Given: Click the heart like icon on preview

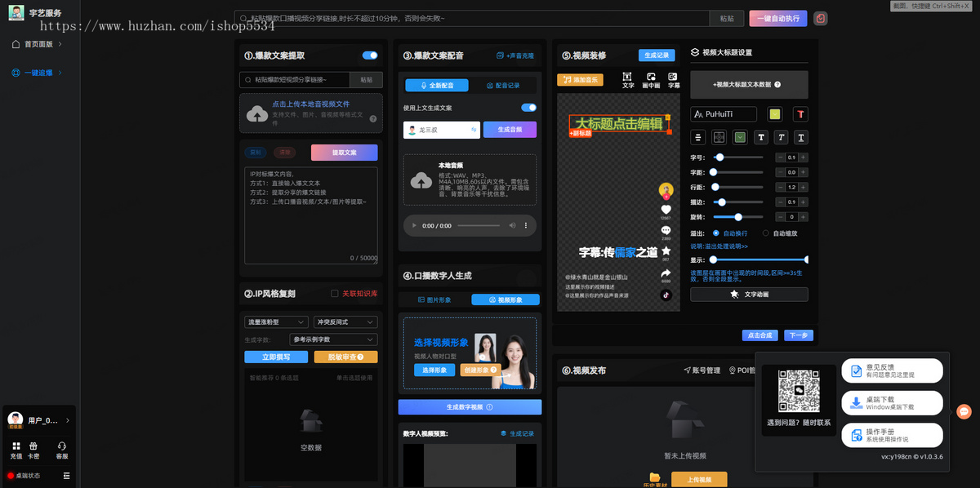Looking at the screenshot, I should 666,209.
